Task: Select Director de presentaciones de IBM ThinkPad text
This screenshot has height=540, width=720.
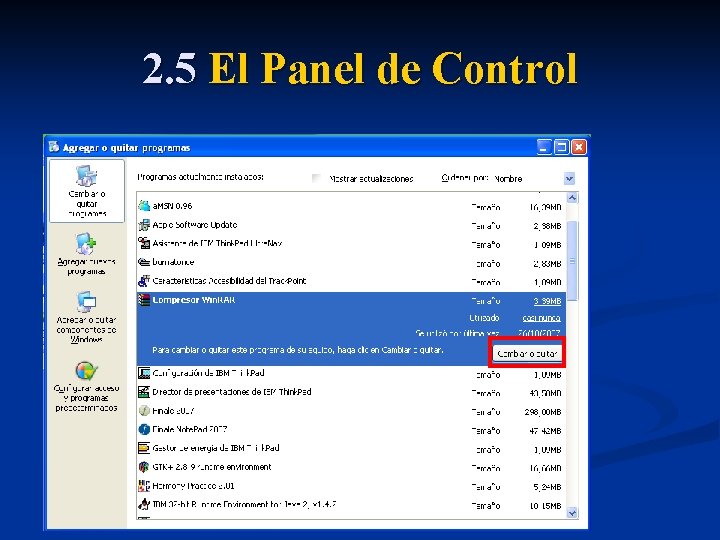Action: click(232, 392)
